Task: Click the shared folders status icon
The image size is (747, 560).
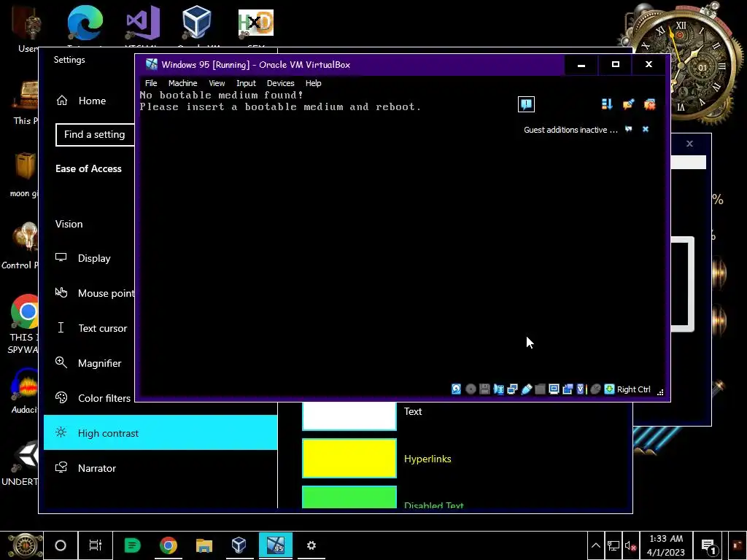Action: pos(540,389)
